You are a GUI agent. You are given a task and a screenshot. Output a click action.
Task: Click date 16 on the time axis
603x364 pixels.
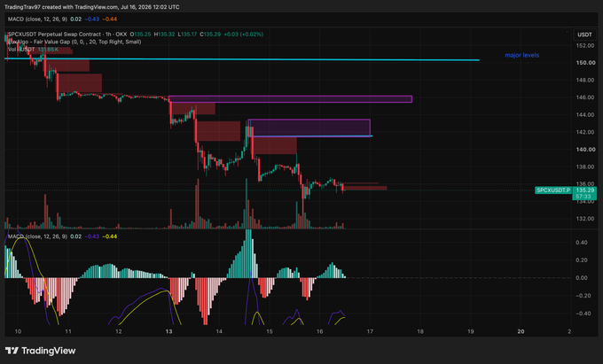[319, 331]
